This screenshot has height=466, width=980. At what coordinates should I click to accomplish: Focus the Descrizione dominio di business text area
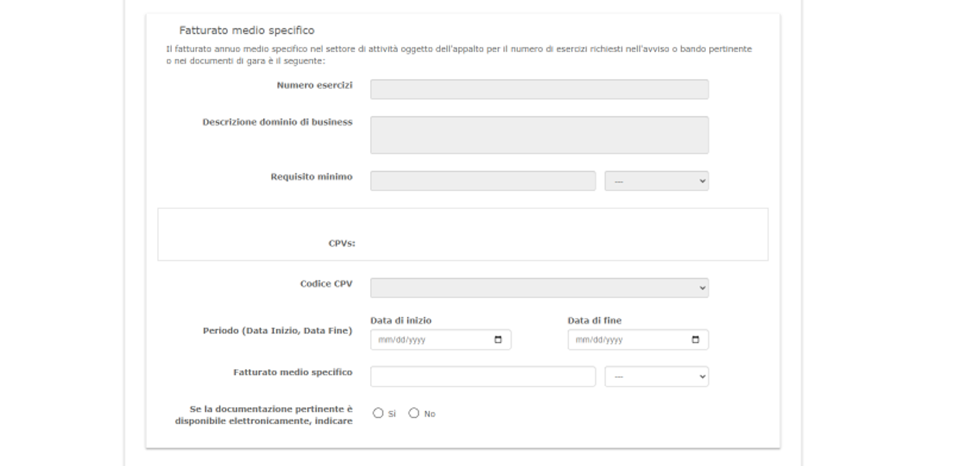(x=539, y=135)
